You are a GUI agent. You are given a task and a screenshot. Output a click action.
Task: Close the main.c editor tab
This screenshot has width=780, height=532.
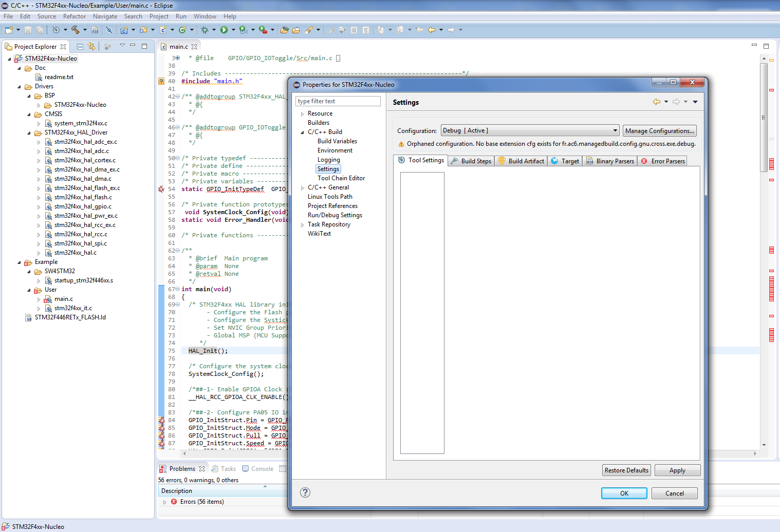click(x=194, y=47)
